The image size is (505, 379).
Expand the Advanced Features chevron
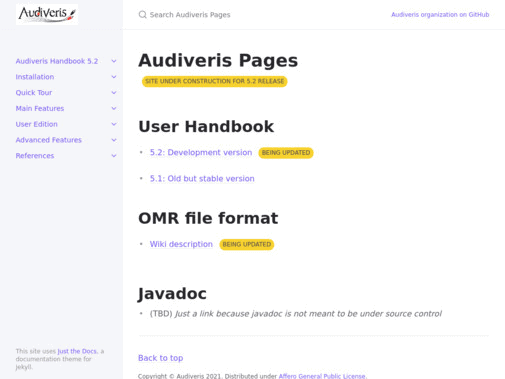click(114, 140)
